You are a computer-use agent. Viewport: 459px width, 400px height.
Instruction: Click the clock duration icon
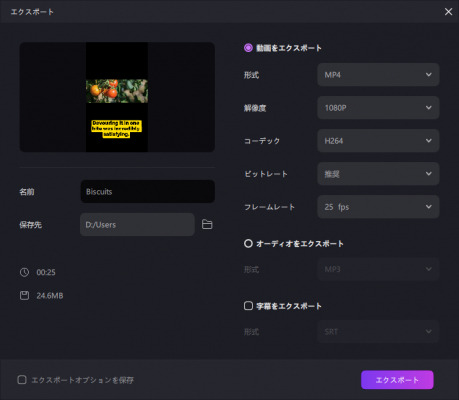pyautogui.click(x=24, y=272)
